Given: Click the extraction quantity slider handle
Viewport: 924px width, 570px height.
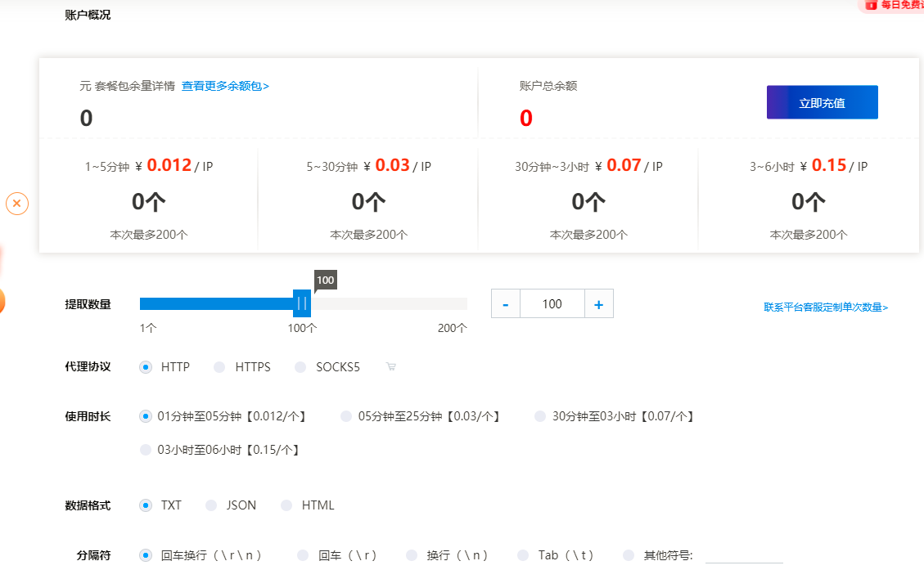Looking at the screenshot, I should [x=300, y=303].
